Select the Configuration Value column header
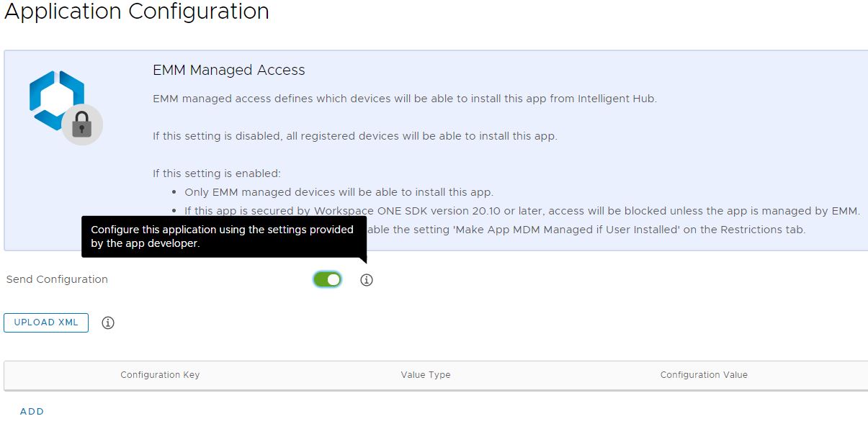868x429 pixels. (704, 375)
